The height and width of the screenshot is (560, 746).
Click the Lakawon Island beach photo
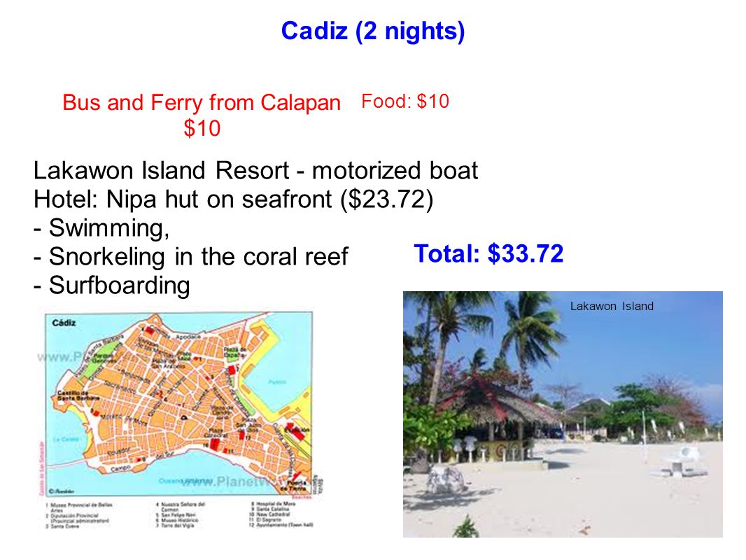563,414
